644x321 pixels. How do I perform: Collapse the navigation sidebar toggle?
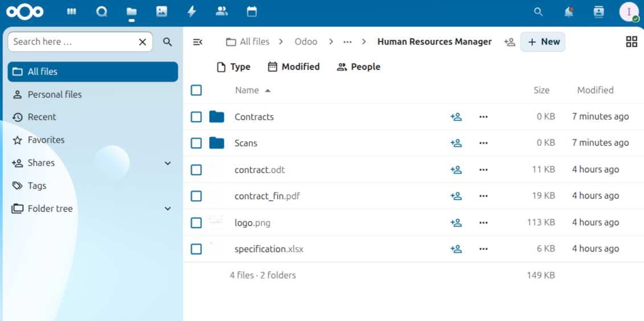(x=198, y=42)
